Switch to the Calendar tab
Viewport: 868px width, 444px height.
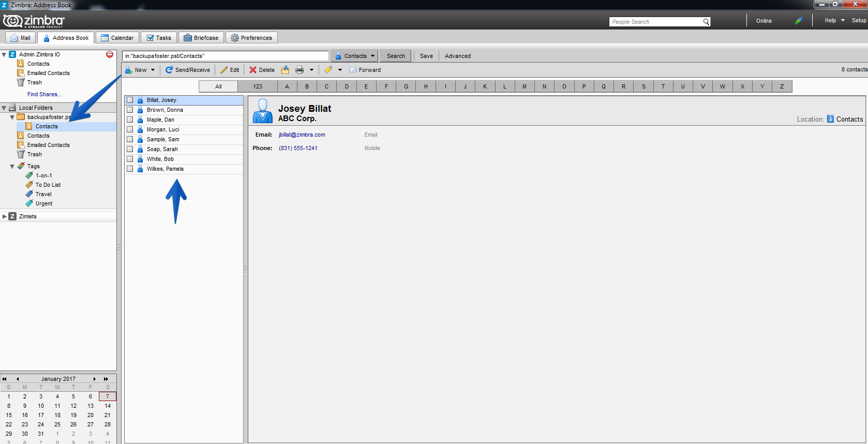click(117, 38)
